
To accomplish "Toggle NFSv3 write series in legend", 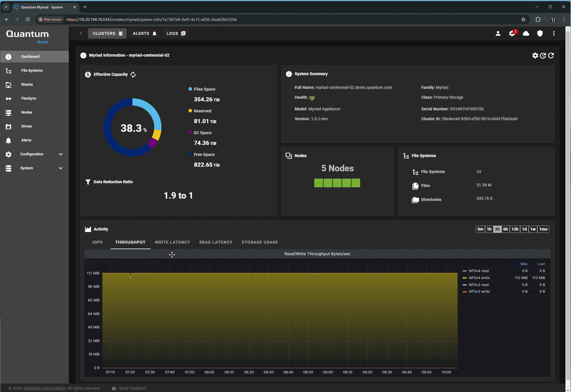I will pos(479,292).
